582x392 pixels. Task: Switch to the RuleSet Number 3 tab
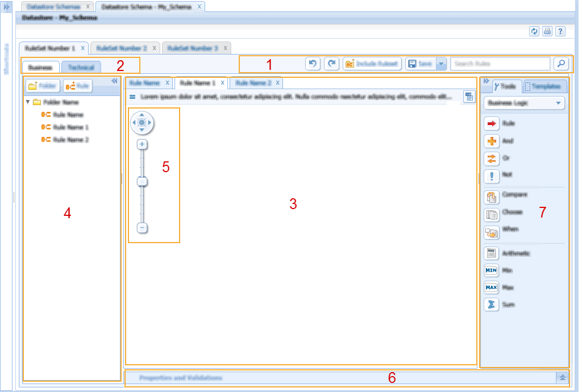[x=192, y=48]
